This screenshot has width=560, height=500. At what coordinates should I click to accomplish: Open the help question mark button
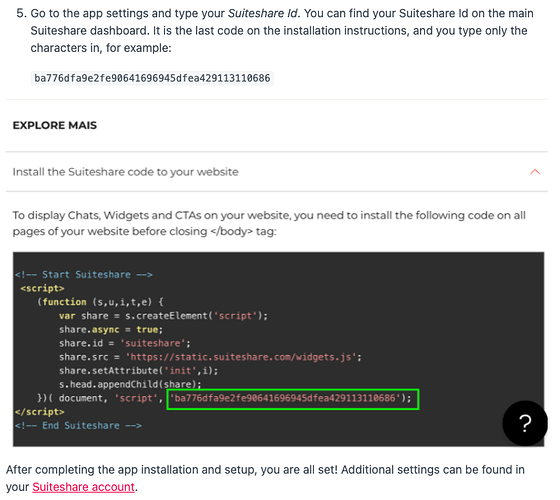click(525, 423)
